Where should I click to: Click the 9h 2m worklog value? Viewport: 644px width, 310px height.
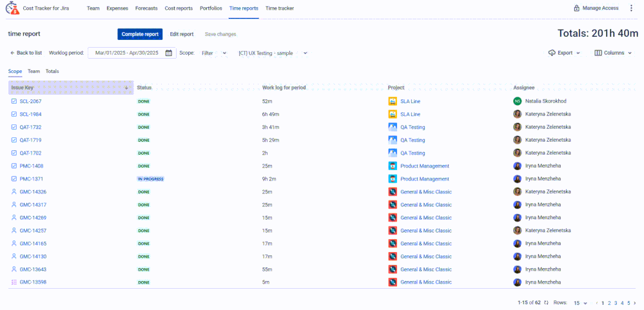point(269,179)
